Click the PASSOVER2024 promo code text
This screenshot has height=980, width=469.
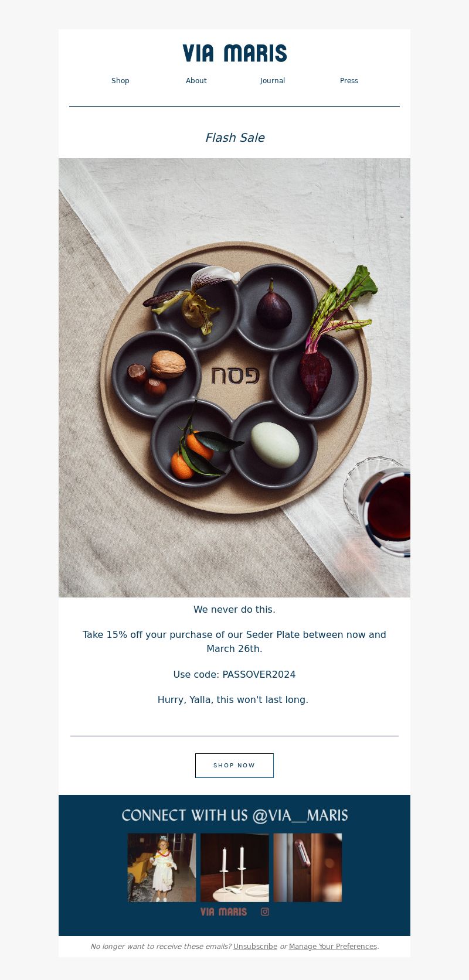(x=259, y=674)
